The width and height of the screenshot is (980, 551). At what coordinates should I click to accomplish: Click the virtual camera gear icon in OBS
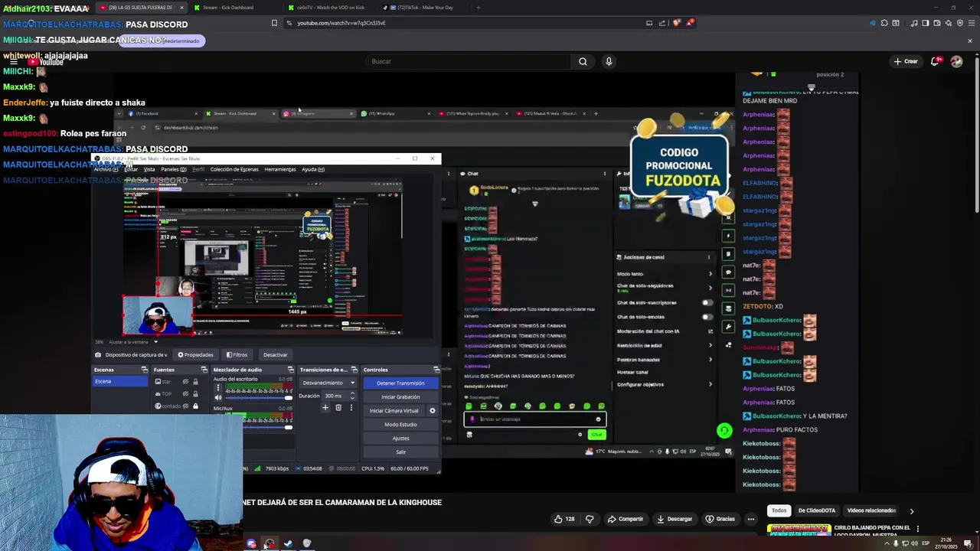click(x=432, y=411)
